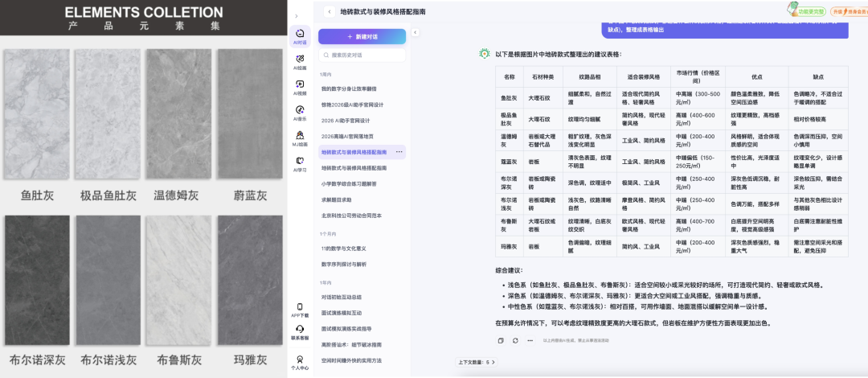
Task: Expand the left navigation rail arrow
Action: 296,17
